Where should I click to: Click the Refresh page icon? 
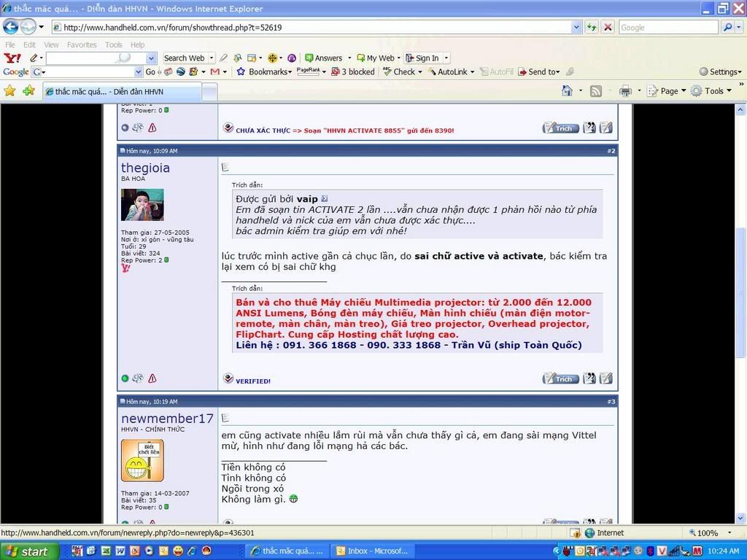click(592, 27)
